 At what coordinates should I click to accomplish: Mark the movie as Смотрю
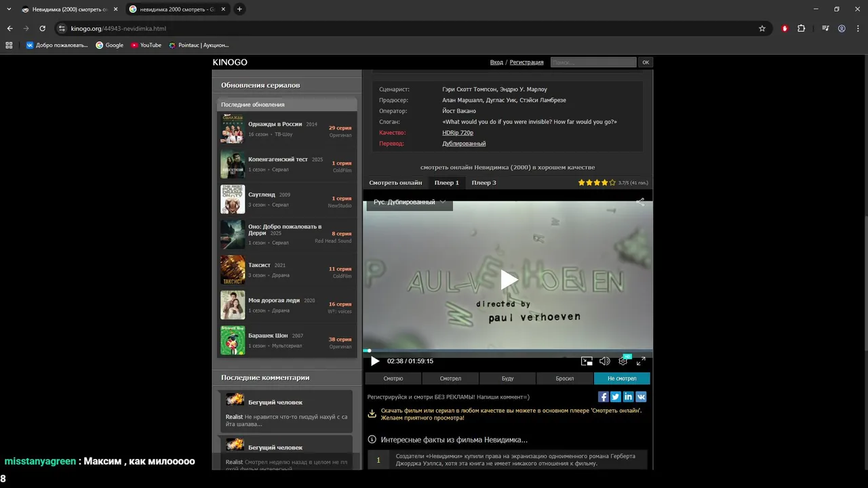click(393, 378)
